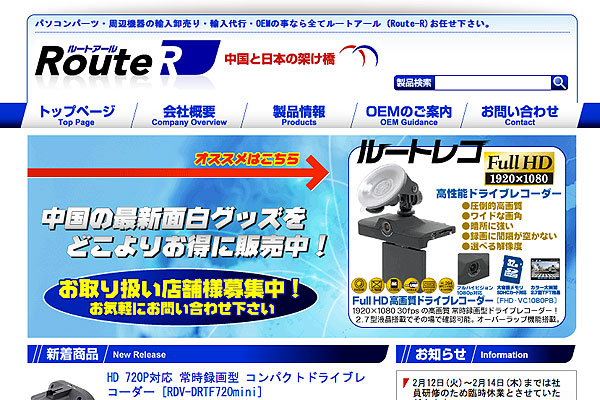Click the Full HD 1920×1080 badge
This screenshot has height=400, width=600.
[519, 169]
